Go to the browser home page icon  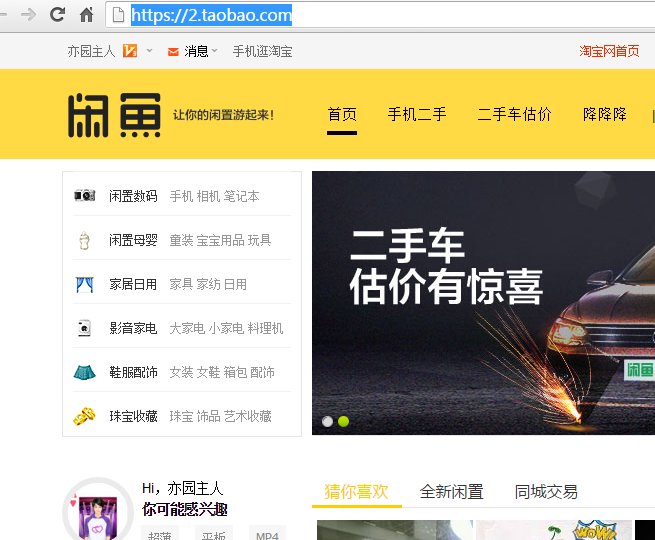tap(86, 15)
